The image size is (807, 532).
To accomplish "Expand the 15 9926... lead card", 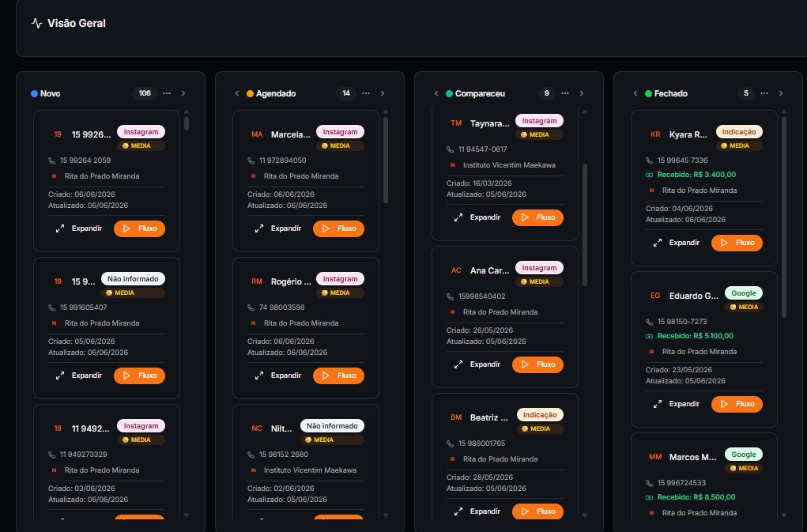I will (x=79, y=228).
